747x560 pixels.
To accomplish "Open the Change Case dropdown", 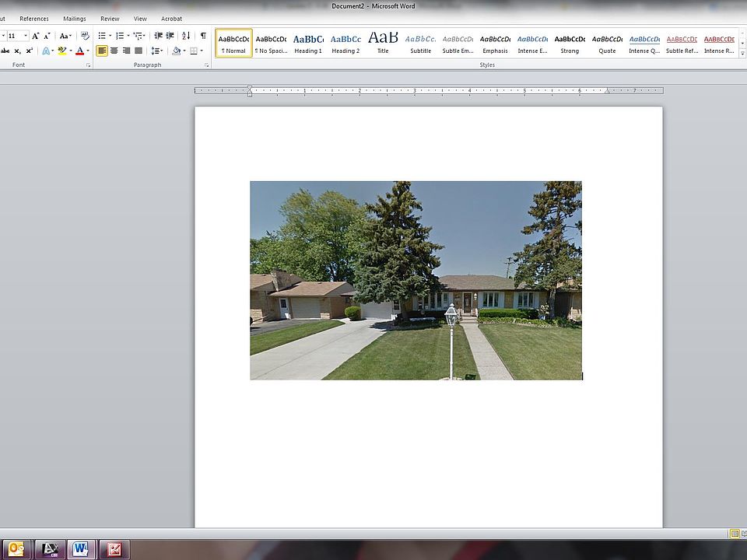I will point(65,36).
